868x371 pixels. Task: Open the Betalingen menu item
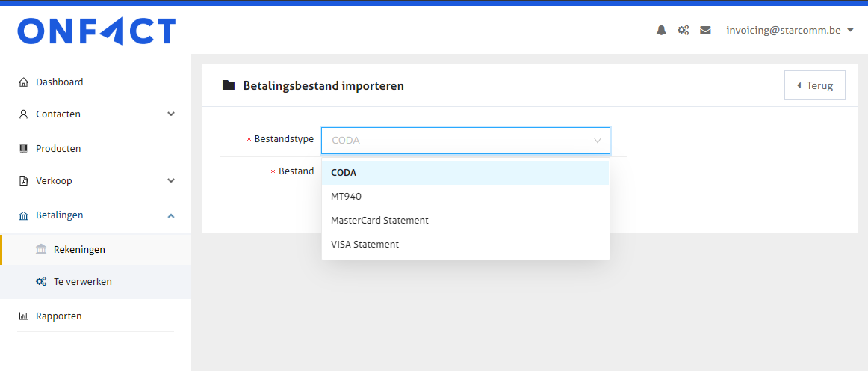60,215
